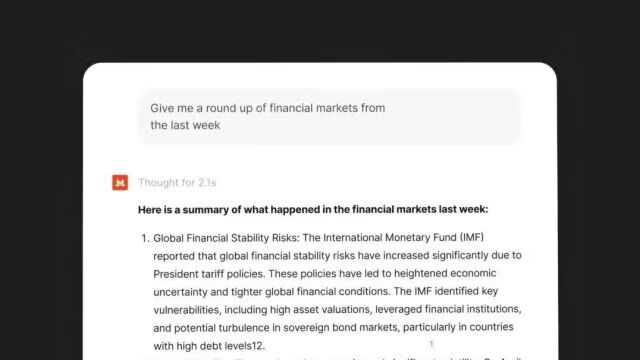Click "President tariff policies" text

(x=209, y=273)
